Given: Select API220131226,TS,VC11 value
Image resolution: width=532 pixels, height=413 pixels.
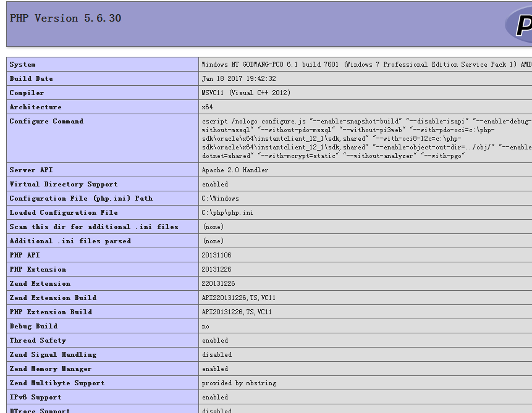Looking at the screenshot, I should click(x=239, y=298).
